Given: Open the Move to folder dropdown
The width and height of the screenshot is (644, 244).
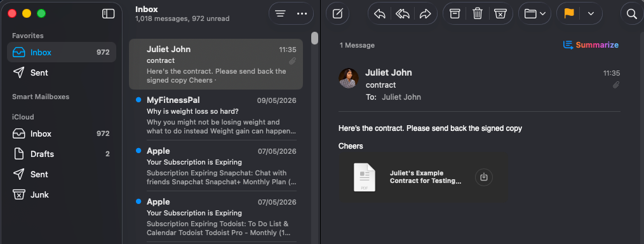Looking at the screenshot, I should click(535, 13).
